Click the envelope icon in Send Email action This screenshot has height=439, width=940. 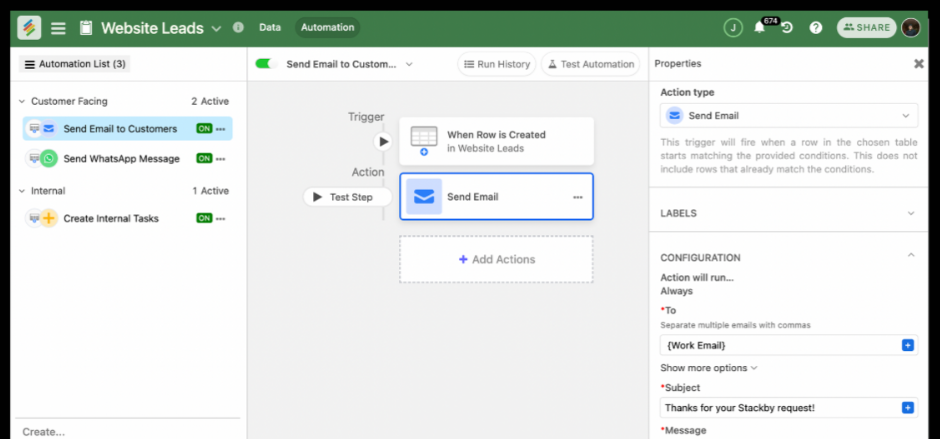point(424,196)
